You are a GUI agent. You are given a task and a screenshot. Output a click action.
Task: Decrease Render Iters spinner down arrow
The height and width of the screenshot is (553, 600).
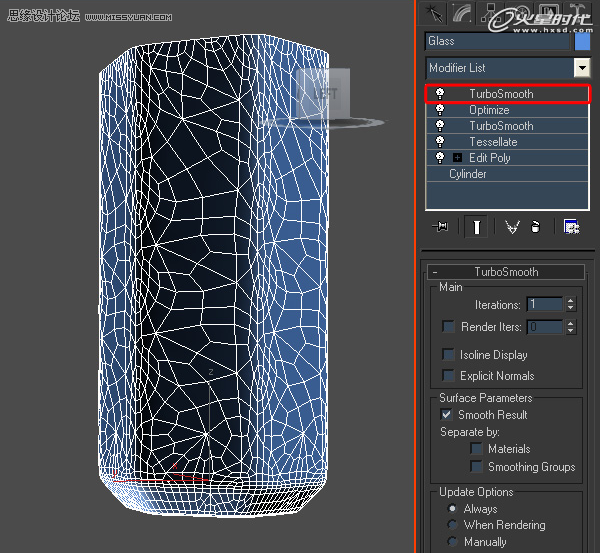click(571, 331)
